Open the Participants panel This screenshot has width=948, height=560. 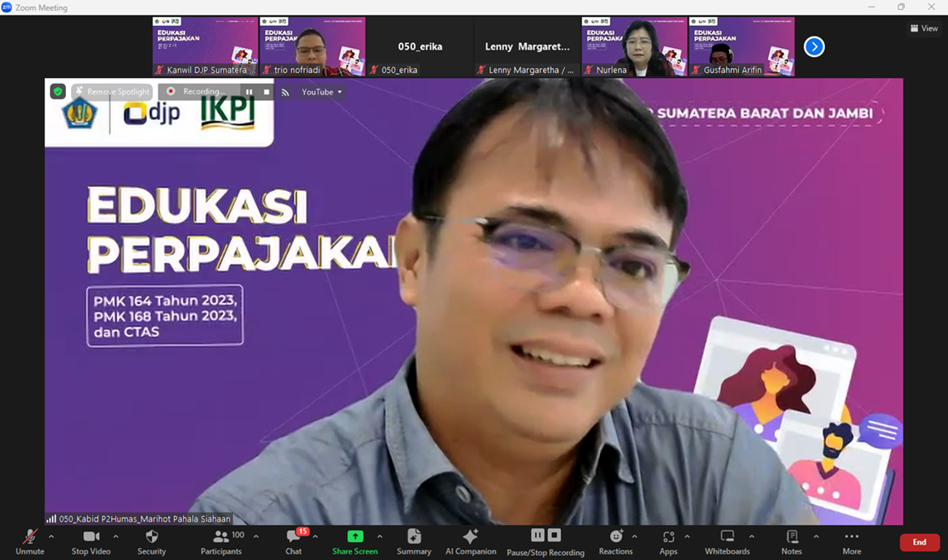pos(220,541)
